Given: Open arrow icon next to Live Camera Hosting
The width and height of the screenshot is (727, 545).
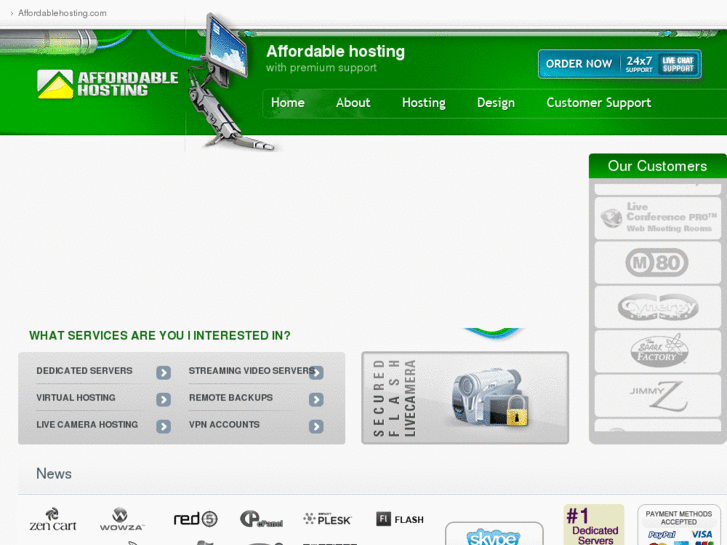Looking at the screenshot, I should 163,426.
